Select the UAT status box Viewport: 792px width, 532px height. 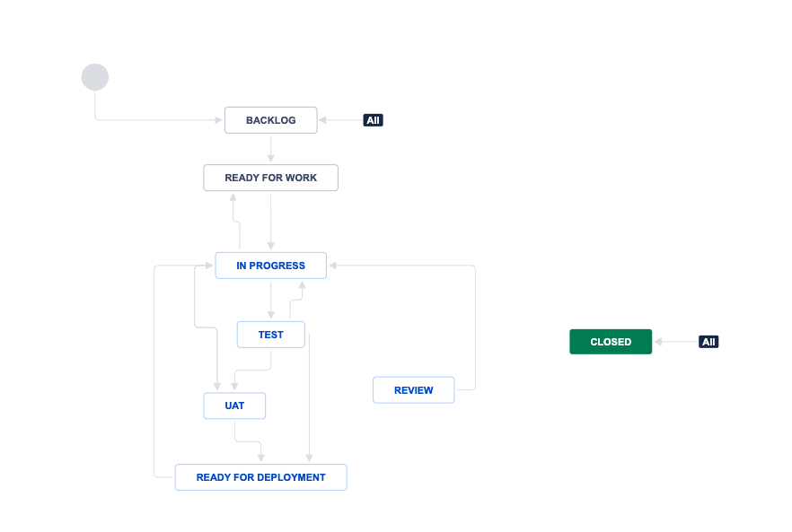click(x=234, y=406)
